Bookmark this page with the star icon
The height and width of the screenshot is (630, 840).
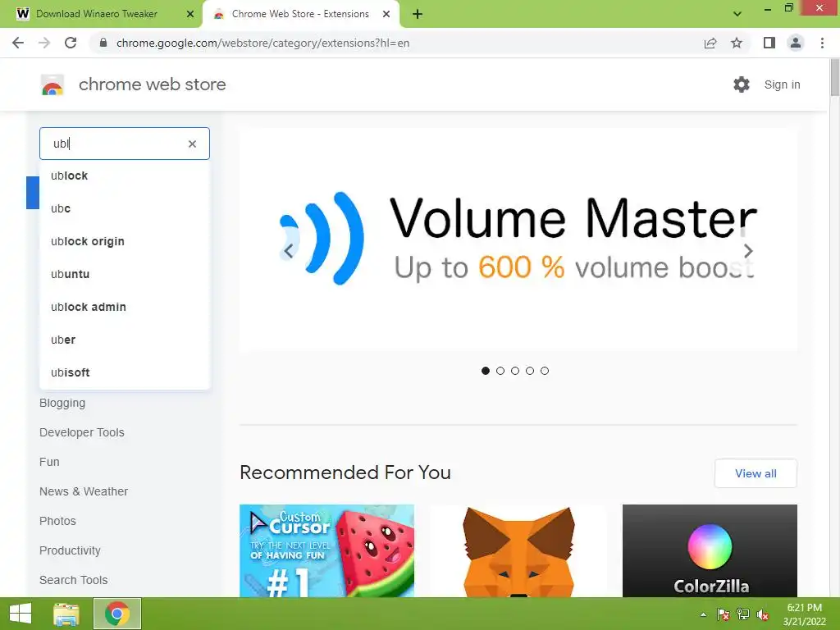point(737,43)
